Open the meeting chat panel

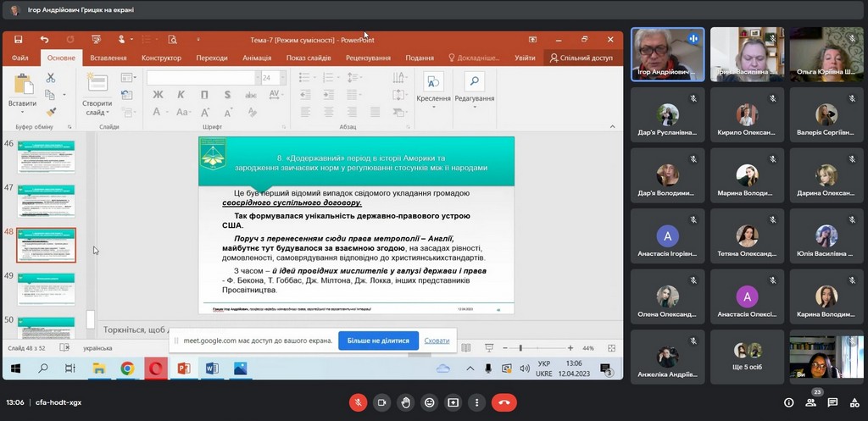click(833, 402)
